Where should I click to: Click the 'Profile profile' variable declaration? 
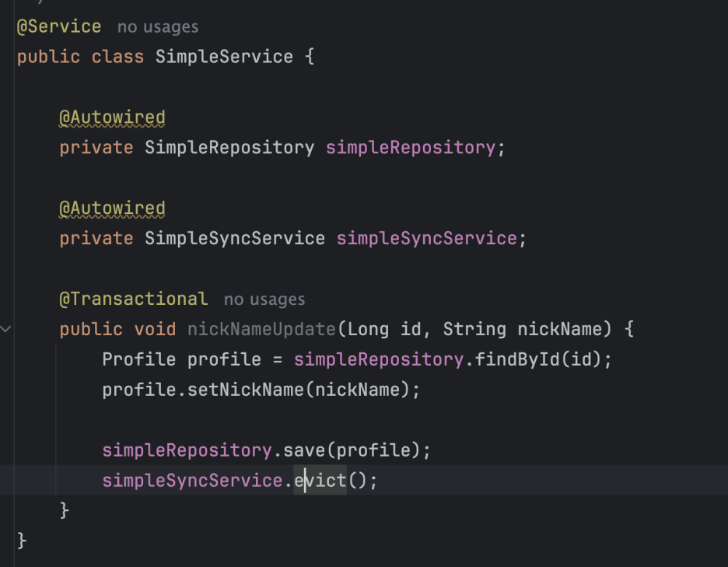(x=181, y=359)
